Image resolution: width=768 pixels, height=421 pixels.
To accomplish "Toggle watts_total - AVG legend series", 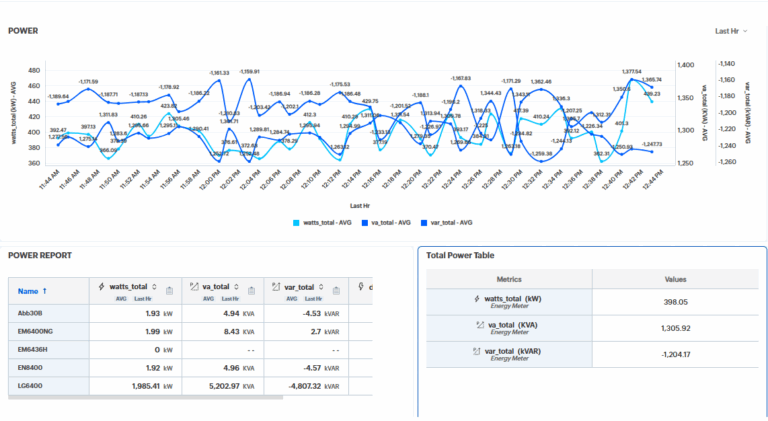I will click(x=326, y=223).
